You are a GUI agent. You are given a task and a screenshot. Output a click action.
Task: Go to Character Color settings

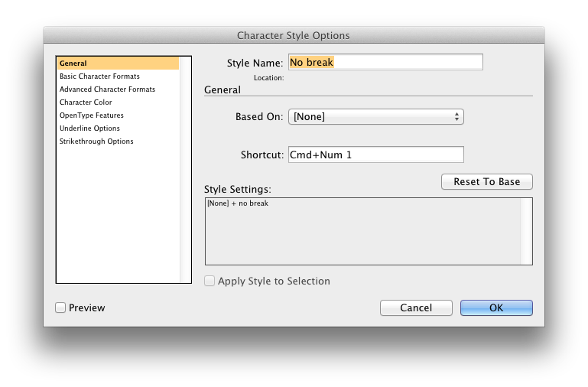86,102
